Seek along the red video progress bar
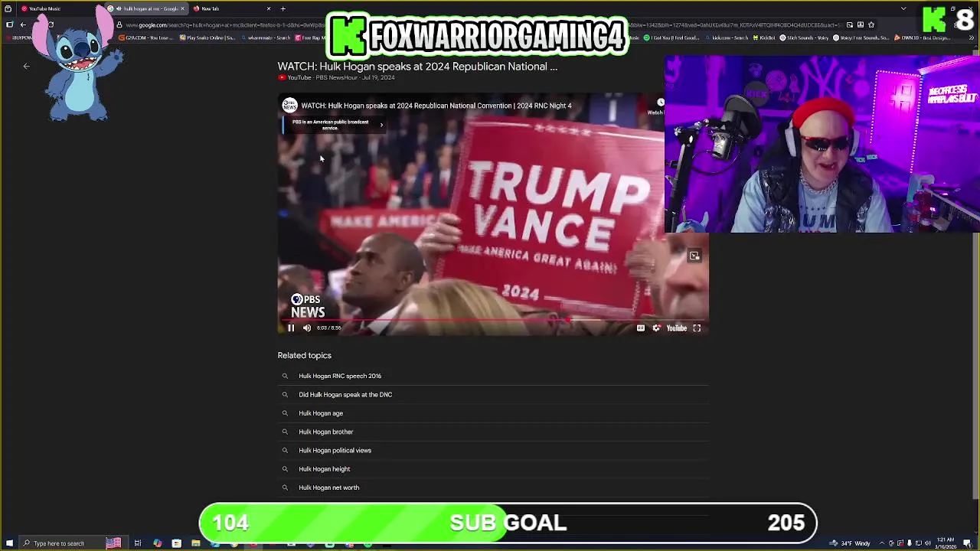Image resolution: width=980 pixels, height=551 pixels. [x=493, y=319]
